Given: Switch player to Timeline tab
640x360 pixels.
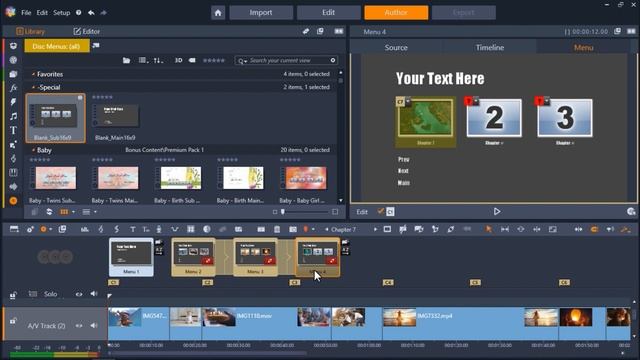Looking at the screenshot, I should pos(490,48).
